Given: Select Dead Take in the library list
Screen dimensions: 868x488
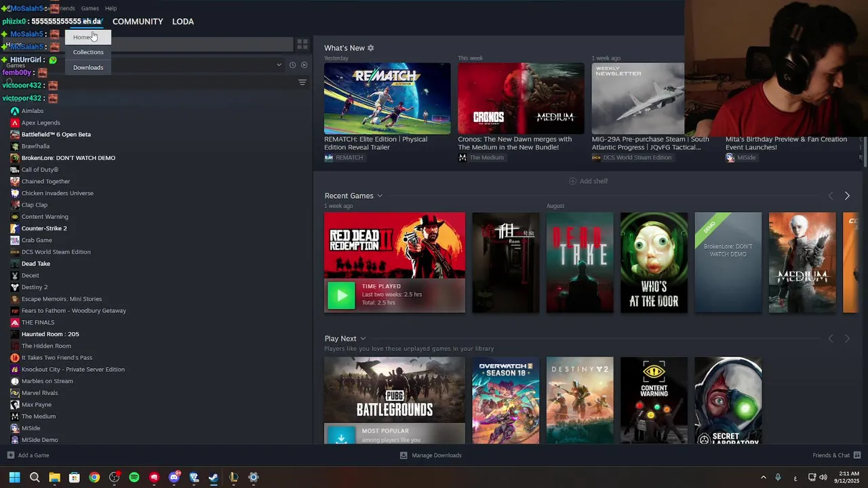Looking at the screenshot, I should click(36, 264).
